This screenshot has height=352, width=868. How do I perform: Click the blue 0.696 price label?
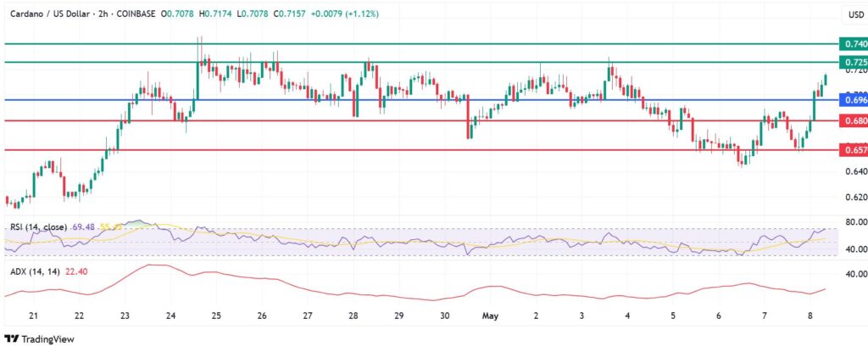[x=853, y=100]
